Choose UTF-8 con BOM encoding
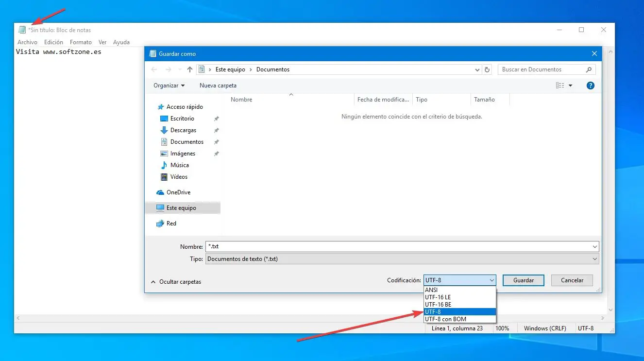Screen dimensions: 644x361 (459, 319)
